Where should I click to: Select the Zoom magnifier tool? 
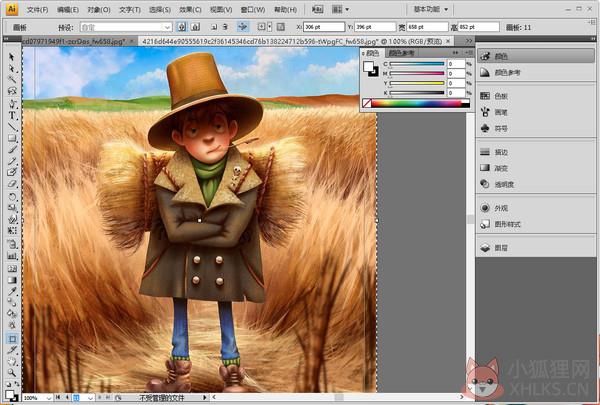coord(12,372)
